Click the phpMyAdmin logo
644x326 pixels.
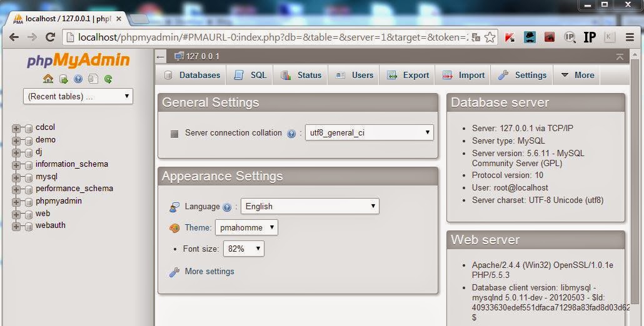pyautogui.click(x=78, y=61)
